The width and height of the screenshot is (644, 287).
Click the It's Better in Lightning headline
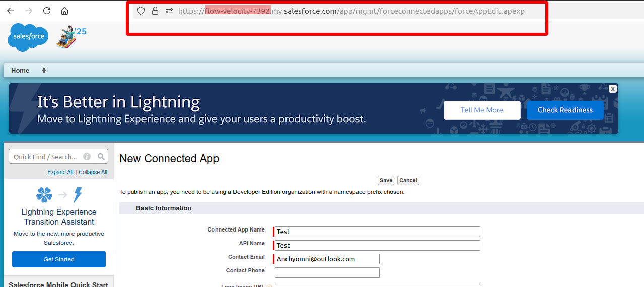click(x=118, y=102)
